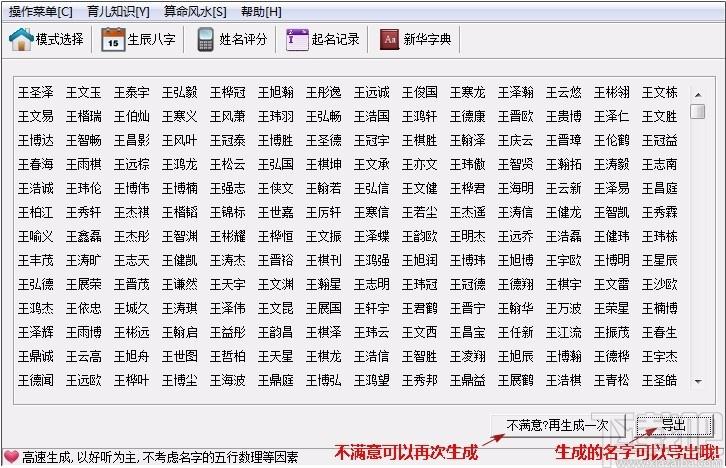
Task: Select the name 王文雷
Action: point(612,284)
